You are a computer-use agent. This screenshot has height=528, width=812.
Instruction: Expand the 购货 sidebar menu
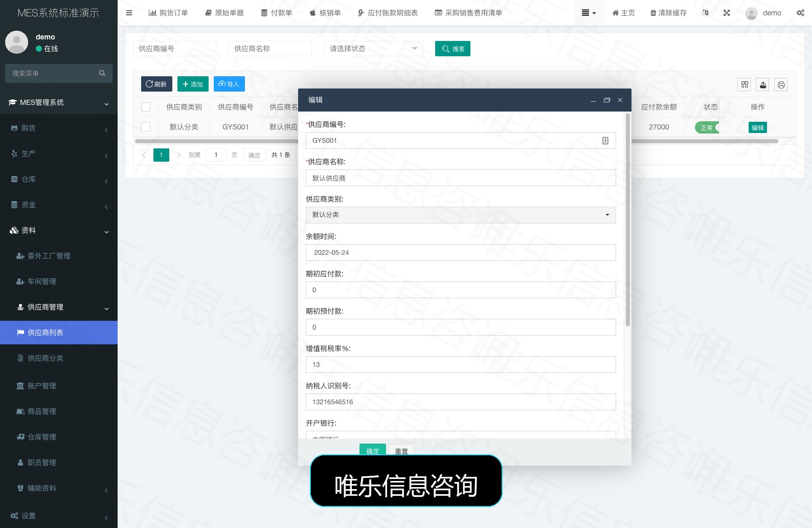coord(59,128)
